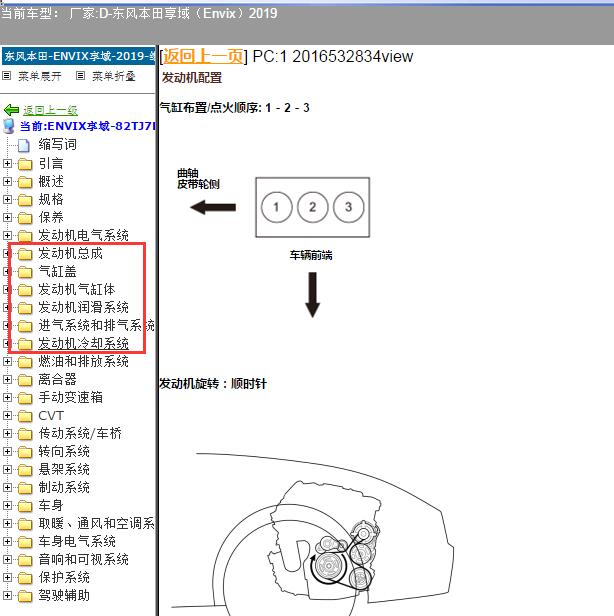This screenshot has width=614, height=616.
Task: Click 菜单折叠 to collapse all menus
Action: click(x=114, y=76)
